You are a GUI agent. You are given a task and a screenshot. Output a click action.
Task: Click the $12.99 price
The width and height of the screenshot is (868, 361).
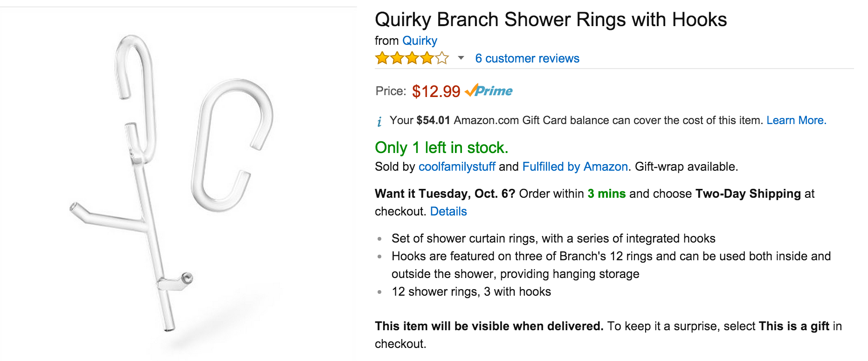point(436,91)
